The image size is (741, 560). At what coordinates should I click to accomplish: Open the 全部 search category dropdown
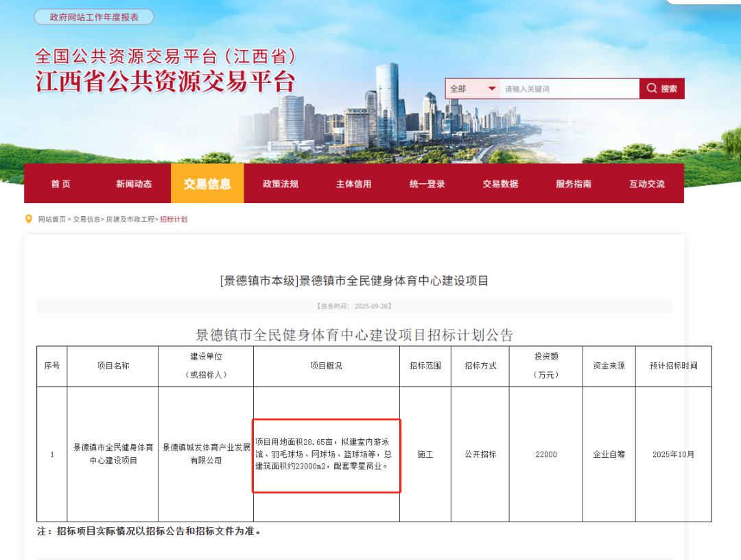click(x=473, y=89)
